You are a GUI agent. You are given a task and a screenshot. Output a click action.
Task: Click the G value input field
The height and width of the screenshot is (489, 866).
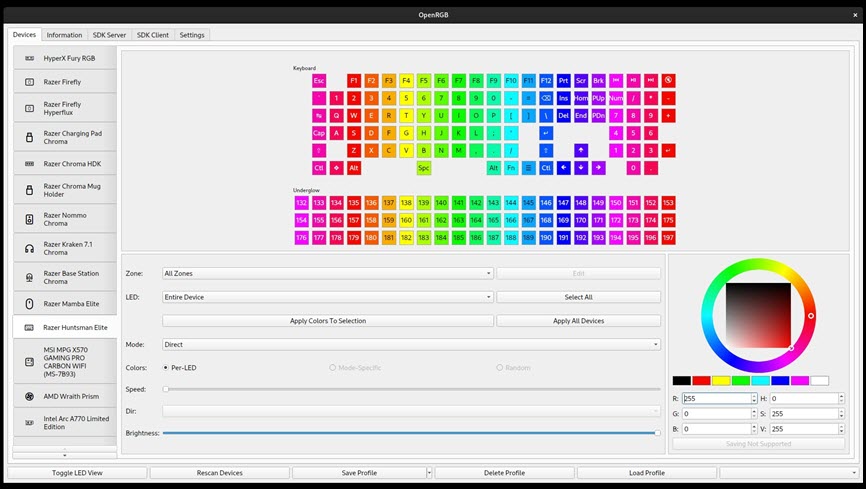coord(716,414)
